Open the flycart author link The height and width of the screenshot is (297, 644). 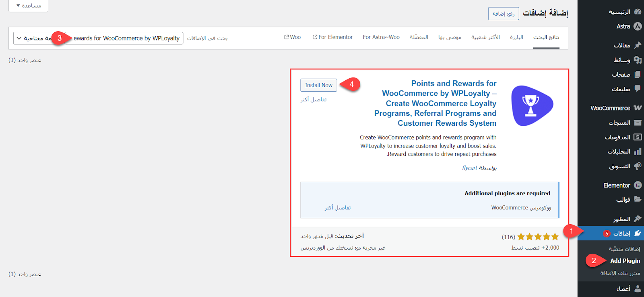(x=469, y=168)
